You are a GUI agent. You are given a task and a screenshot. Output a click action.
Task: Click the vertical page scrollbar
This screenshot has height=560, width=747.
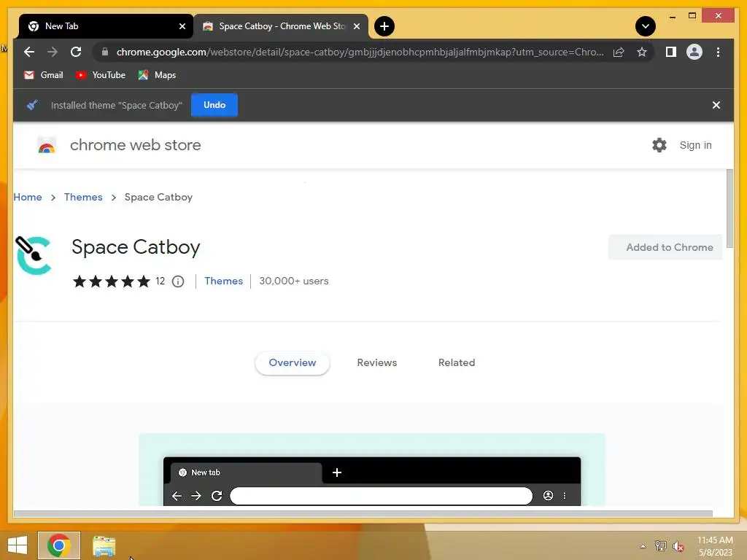[x=729, y=208]
